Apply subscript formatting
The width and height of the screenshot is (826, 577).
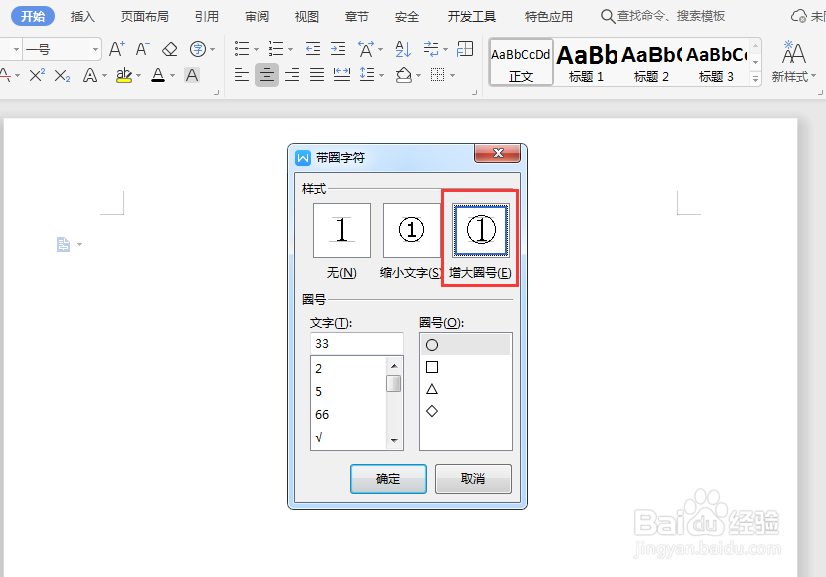(62, 76)
